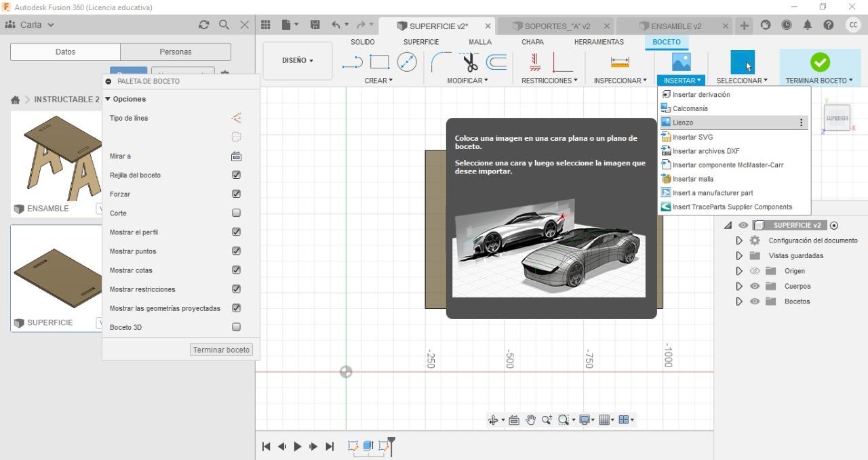Select the Rectangle sketch tool
868x460 pixels.
pyautogui.click(x=379, y=63)
